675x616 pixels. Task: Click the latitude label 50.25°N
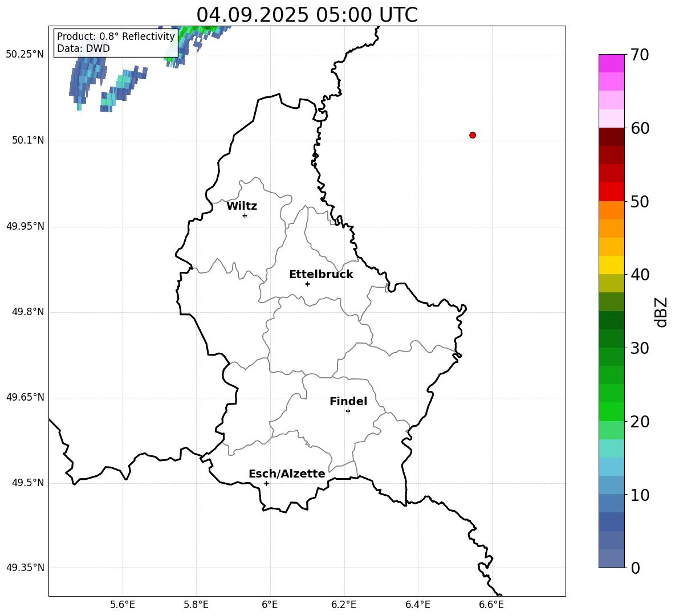coord(25,55)
